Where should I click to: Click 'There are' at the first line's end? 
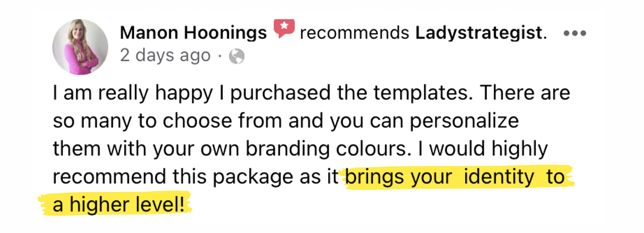(525, 93)
